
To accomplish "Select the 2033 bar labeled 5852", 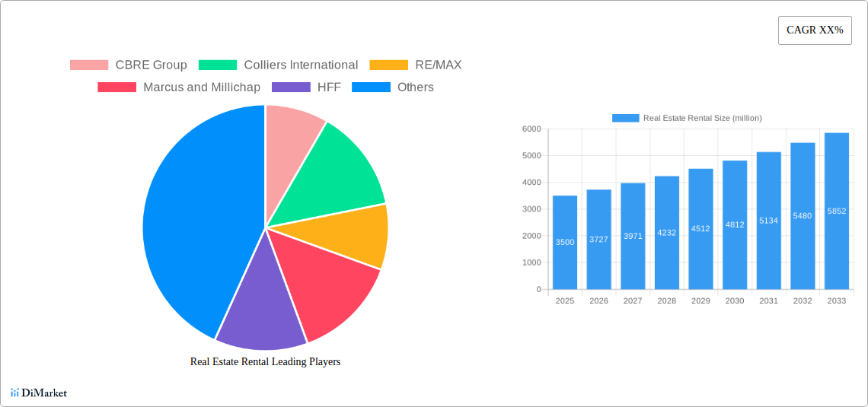I will 836,211.
